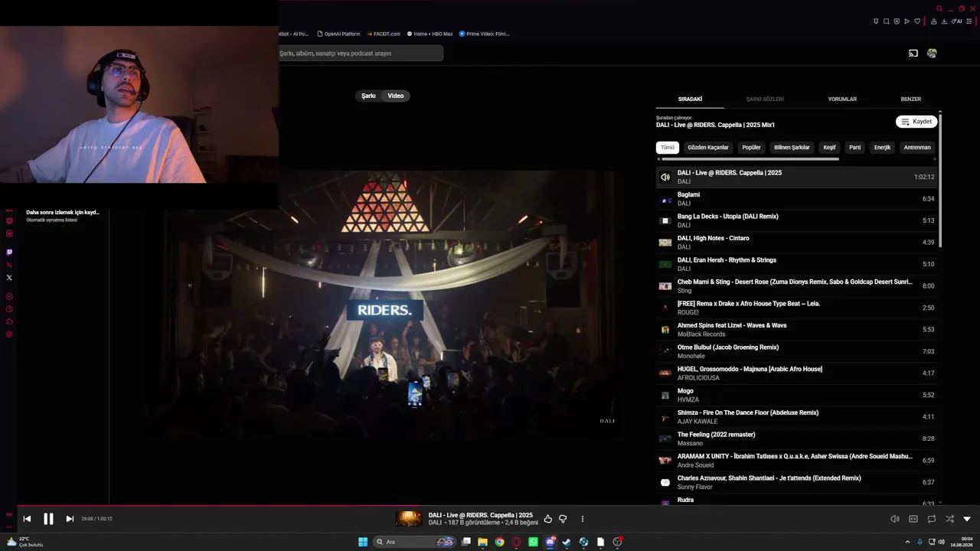Select the Bilinen Şarkılar filter chip
This screenshot has height=551, width=980.
(792, 148)
